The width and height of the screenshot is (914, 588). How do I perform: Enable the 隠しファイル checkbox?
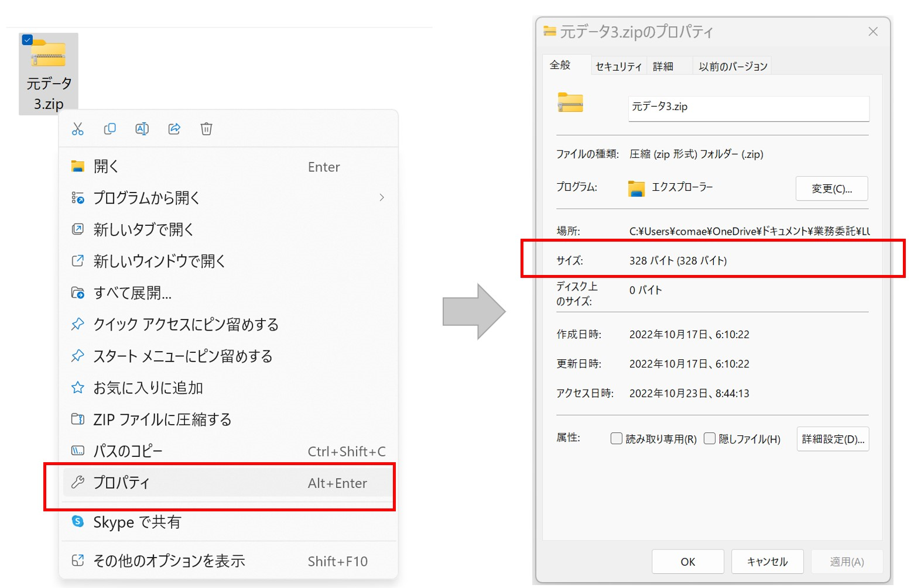click(709, 438)
